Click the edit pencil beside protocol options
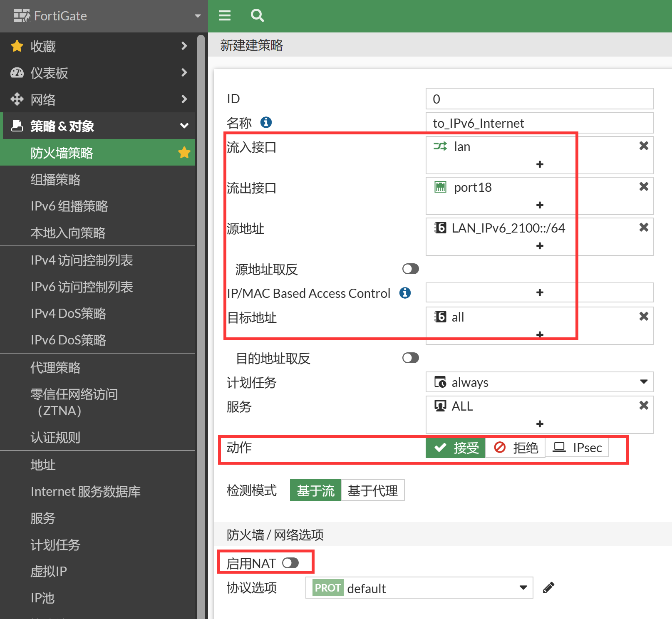The width and height of the screenshot is (672, 619). pos(548,588)
